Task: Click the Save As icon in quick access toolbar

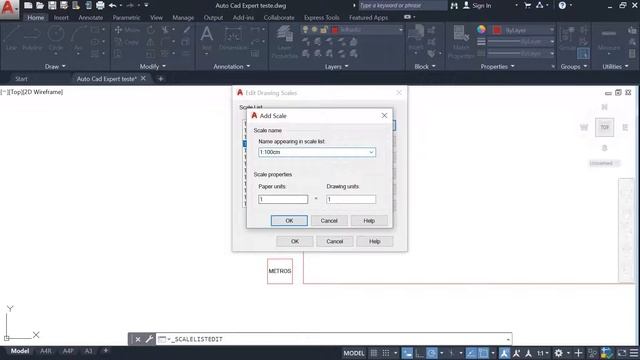Action: click(x=64, y=5)
